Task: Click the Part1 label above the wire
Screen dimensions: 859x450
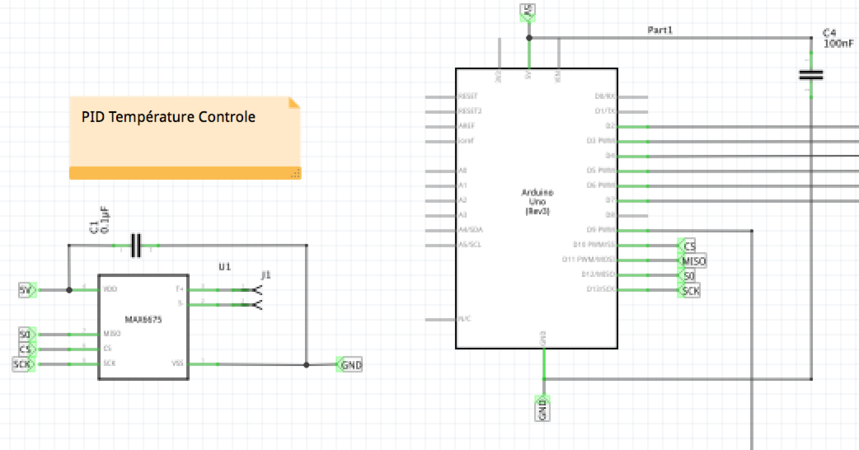Action: point(660,31)
